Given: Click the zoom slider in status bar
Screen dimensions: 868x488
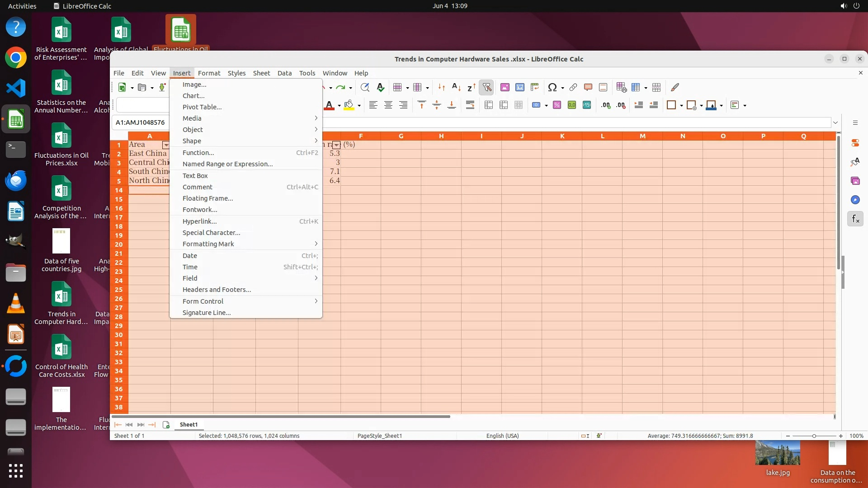Looking at the screenshot, I should [x=814, y=436].
